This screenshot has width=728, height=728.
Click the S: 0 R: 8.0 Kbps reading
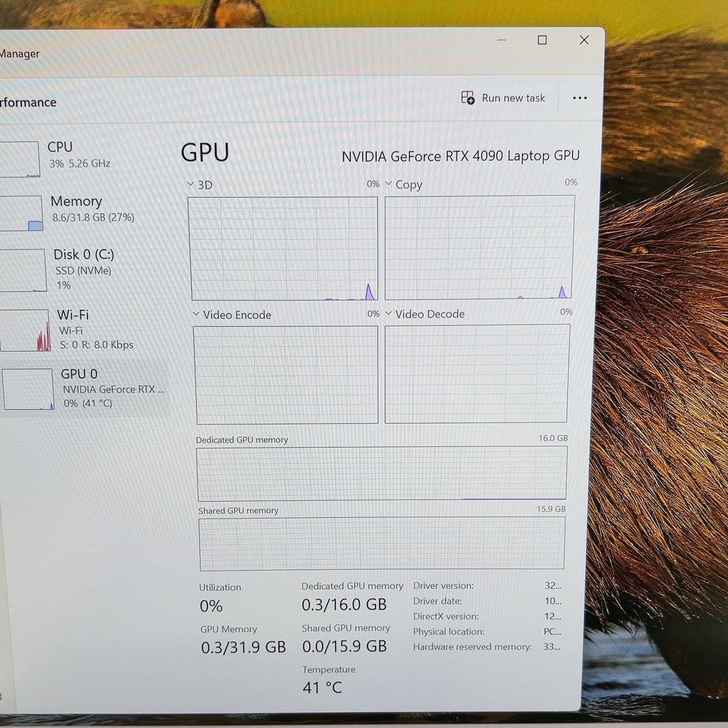pos(96,345)
